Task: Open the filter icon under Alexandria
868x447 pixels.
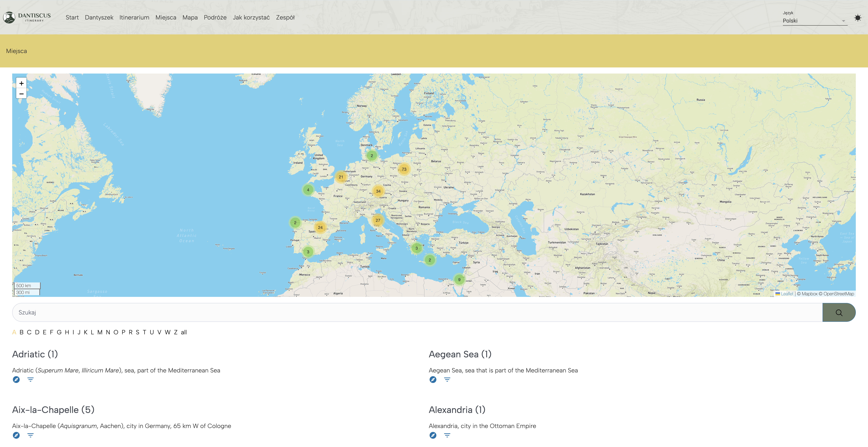Action: click(x=447, y=435)
